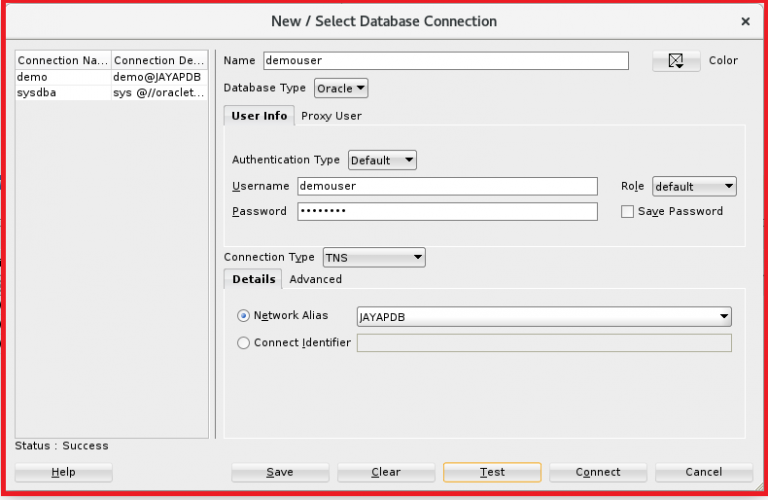The width and height of the screenshot is (768, 500).
Task: Switch to the User Info tab
Action: [259, 116]
